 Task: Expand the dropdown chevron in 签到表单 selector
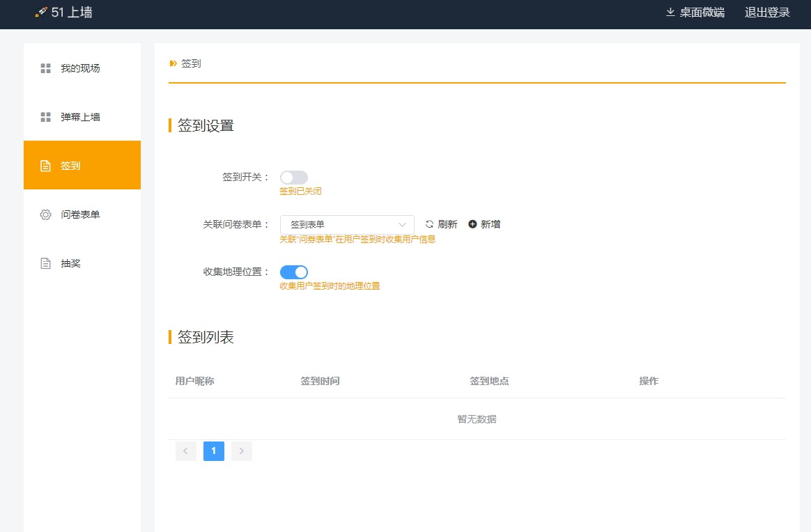click(x=402, y=225)
